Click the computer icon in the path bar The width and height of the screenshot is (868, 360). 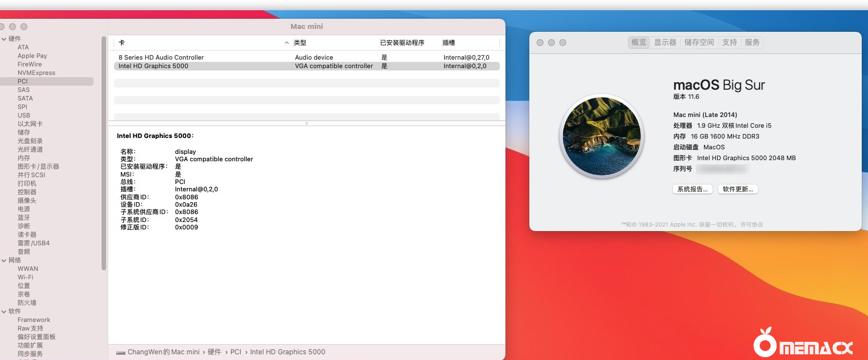(120, 352)
